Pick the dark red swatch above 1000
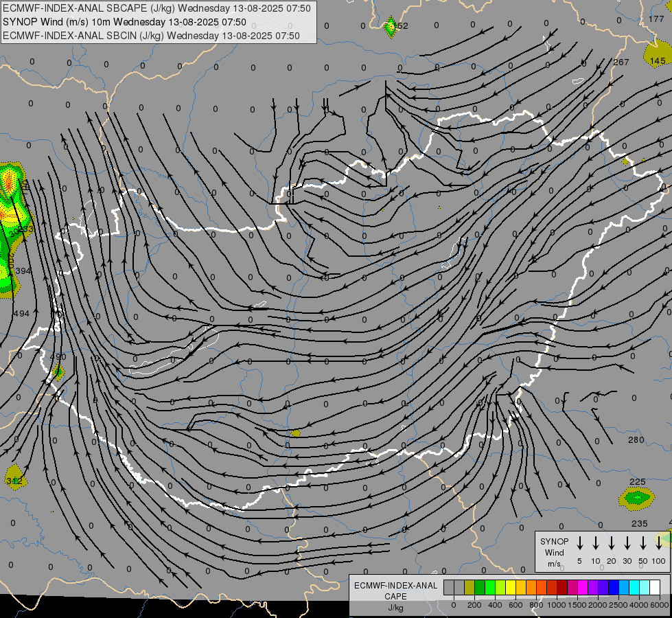 coord(562,588)
